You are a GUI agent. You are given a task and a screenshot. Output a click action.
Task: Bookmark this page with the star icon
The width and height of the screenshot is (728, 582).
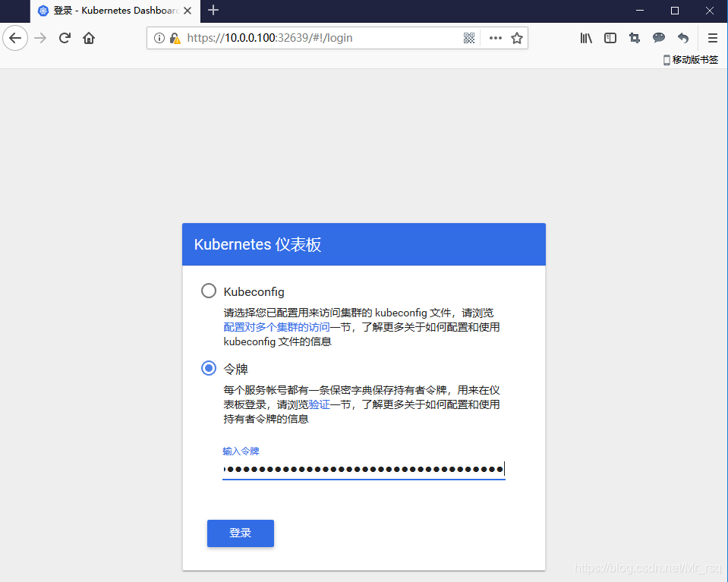coord(516,38)
